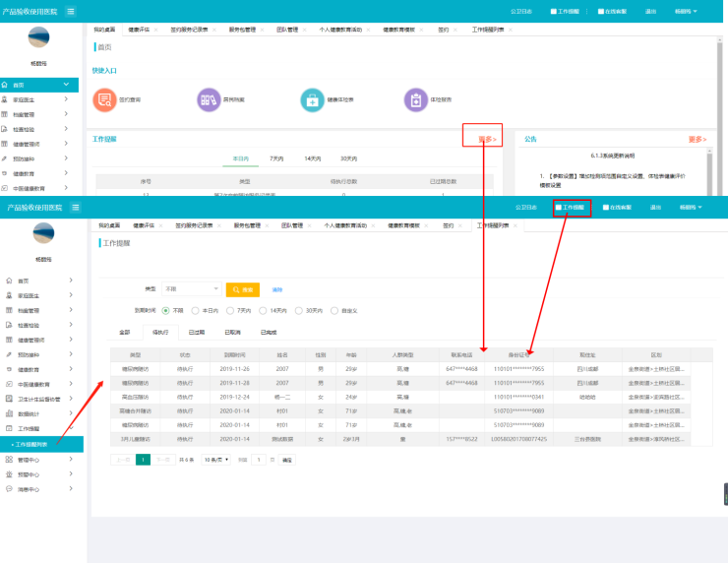The width and height of the screenshot is (728, 564).
Task: Click the 健康体检表 quick entry icon
Action: 312,99
